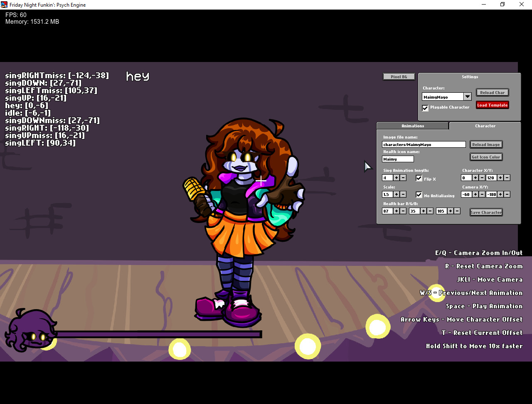532x404 pixels.
Task: Decrease the Scale value with minus
Action: (x=403, y=194)
